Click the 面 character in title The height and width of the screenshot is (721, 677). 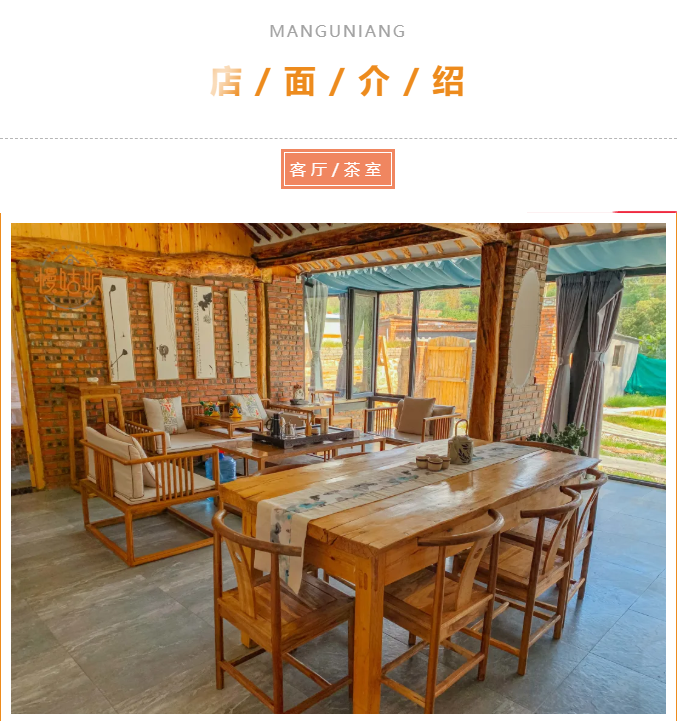click(300, 81)
